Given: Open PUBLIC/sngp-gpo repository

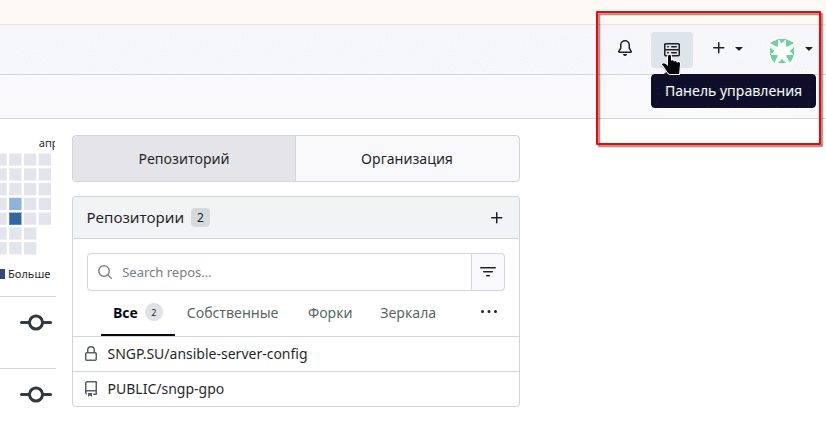Looking at the screenshot, I should pos(165,389).
